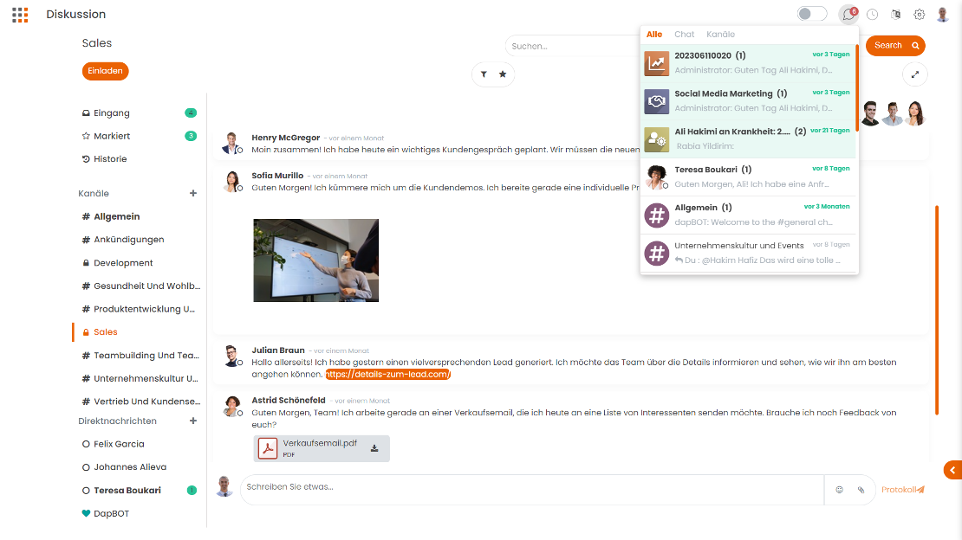Click the paperclip attach file icon
Screen dimensions: 962x540
861,490
